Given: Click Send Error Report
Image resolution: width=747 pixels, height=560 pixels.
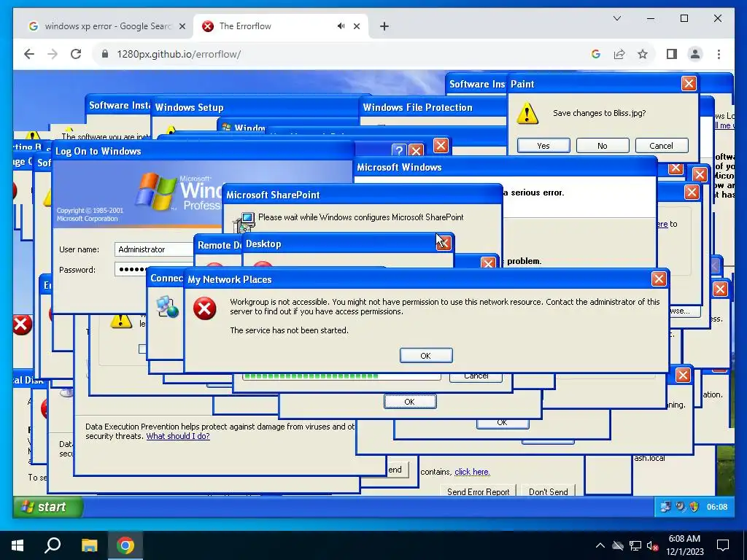Looking at the screenshot, I should pos(478,491).
